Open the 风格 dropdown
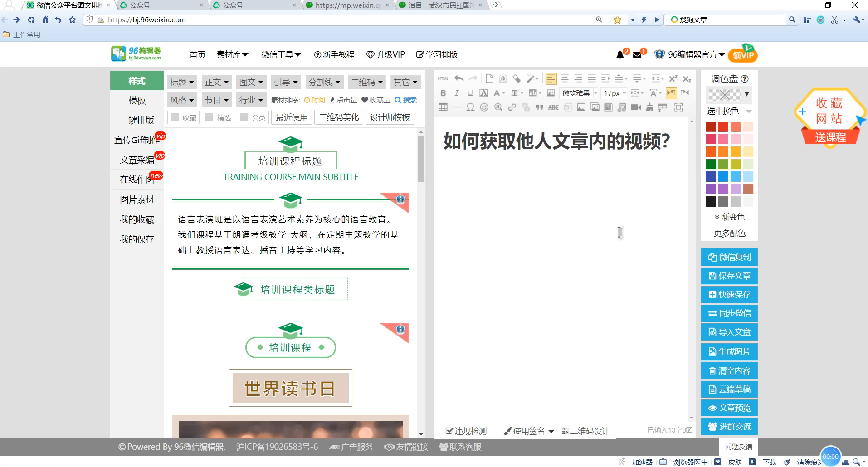 182,100
